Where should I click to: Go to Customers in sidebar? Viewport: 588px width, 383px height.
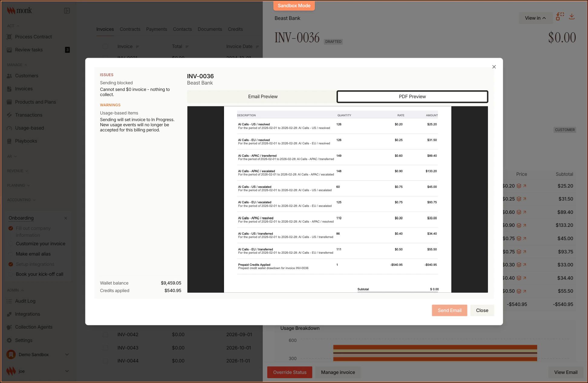click(x=22, y=76)
